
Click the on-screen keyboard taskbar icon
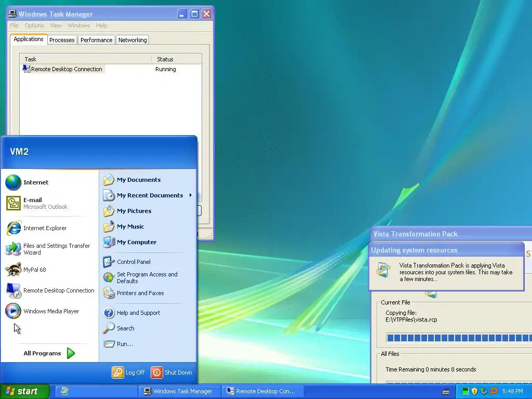click(x=446, y=392)
